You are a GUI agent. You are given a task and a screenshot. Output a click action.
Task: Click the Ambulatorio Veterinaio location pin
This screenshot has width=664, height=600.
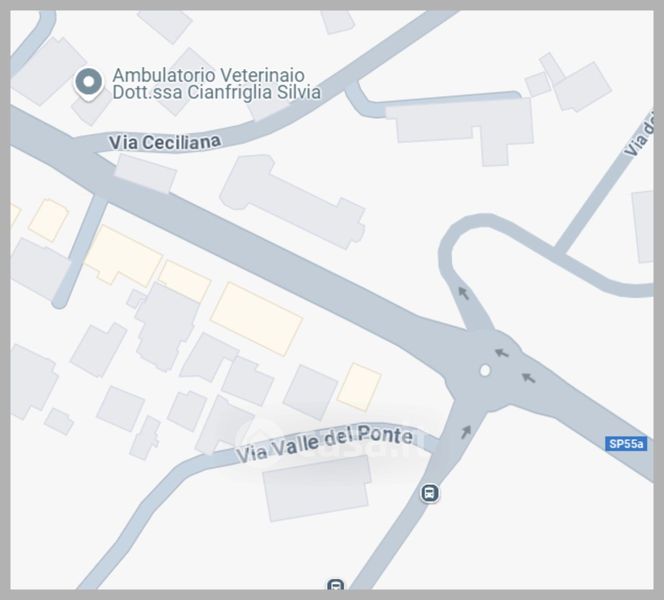pyautogui.click(x=89, y=84)
